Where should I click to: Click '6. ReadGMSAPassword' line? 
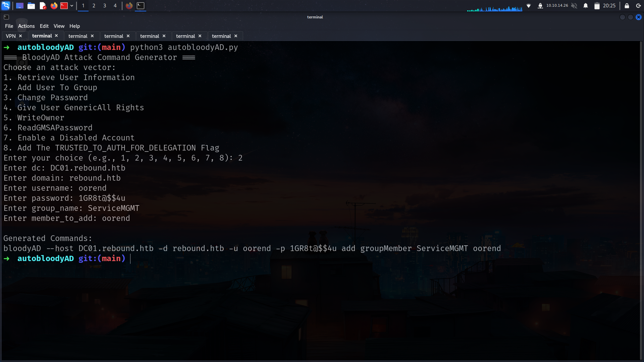click(x=48, y=128)
